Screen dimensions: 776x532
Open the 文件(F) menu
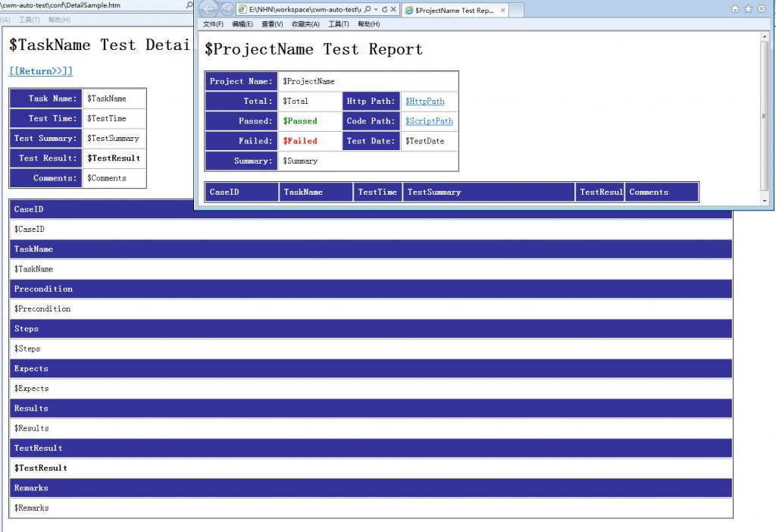(x=214, y=23)
